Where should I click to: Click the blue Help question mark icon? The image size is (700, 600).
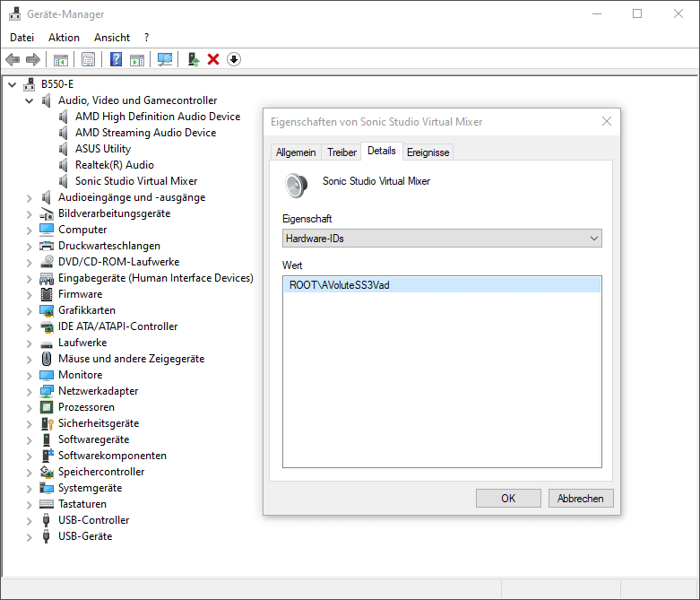pyautogui.click(x=117, y=59)
